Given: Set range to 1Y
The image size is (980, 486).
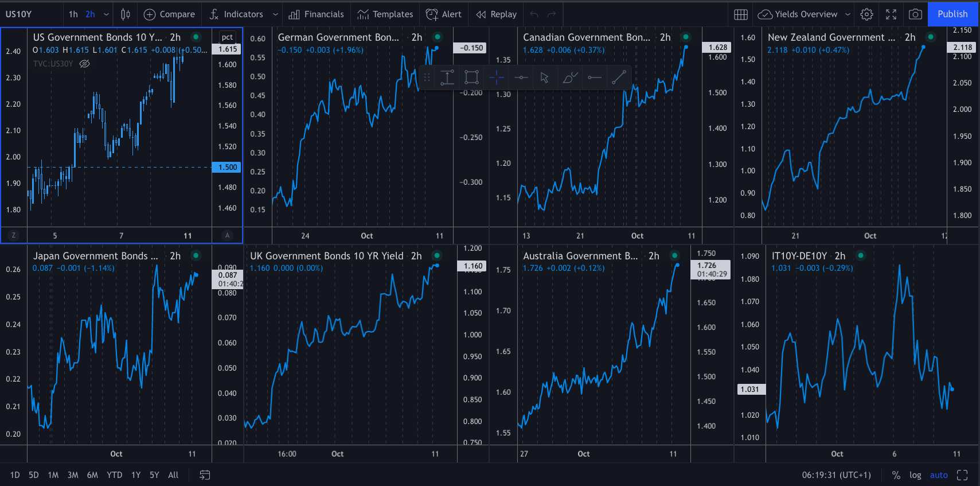Looking at the screenshot, I should click(136, 475).
